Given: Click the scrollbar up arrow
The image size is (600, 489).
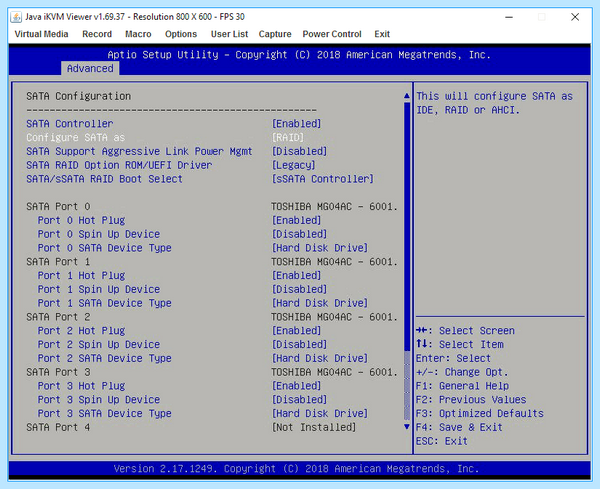Looking at the screenshot, I should pos(407,96).
